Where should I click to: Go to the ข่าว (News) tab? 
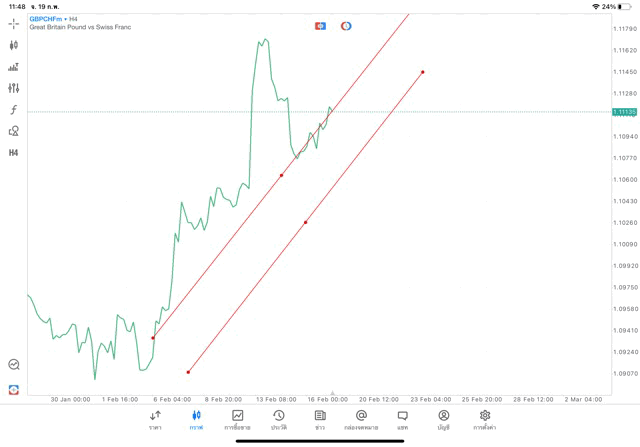320,419
